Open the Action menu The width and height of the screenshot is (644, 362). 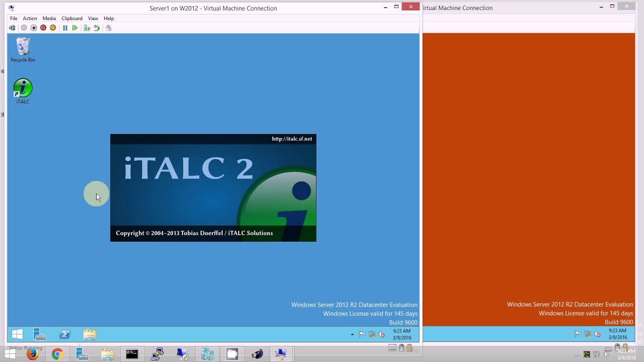tap(30, 19)
